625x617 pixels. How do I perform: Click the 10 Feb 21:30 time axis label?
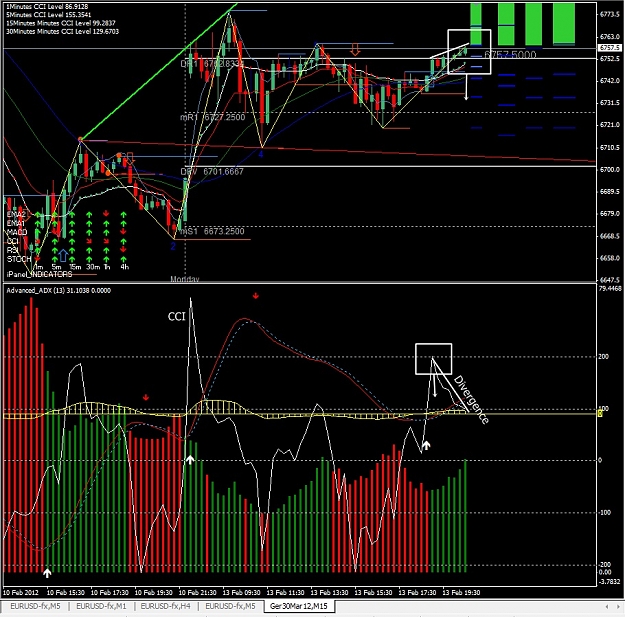tap(197, 592)
